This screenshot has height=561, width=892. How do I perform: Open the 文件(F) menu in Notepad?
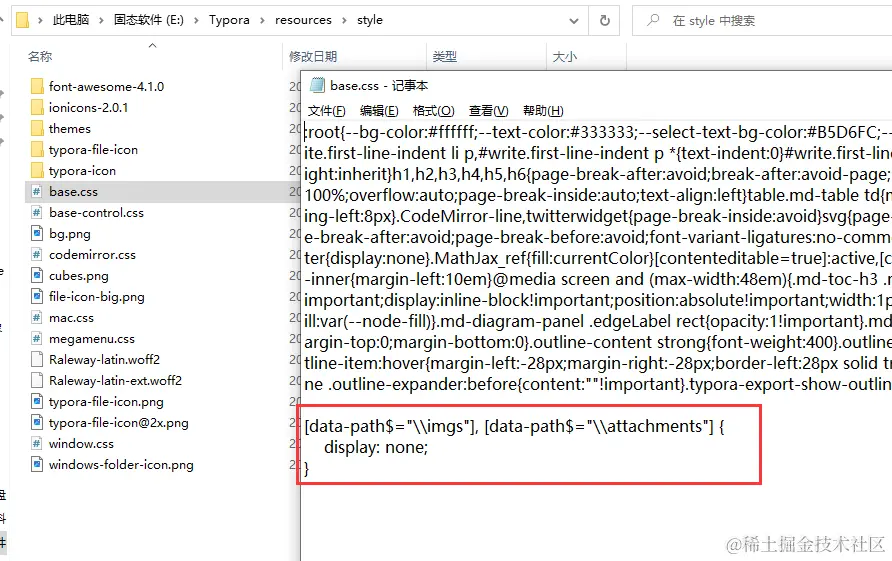click(327, 111)
